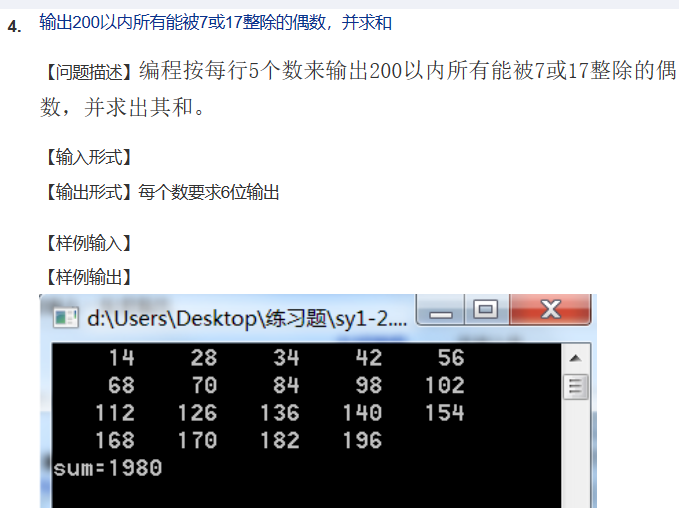Click the sum=1980 result line
The width and height of the screenshot is (679, 508).
(x=108, y=468)
